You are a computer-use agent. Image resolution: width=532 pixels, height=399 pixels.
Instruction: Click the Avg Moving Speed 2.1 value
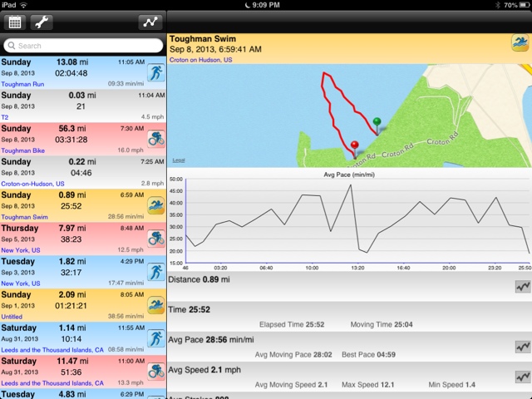coord(291,385)
